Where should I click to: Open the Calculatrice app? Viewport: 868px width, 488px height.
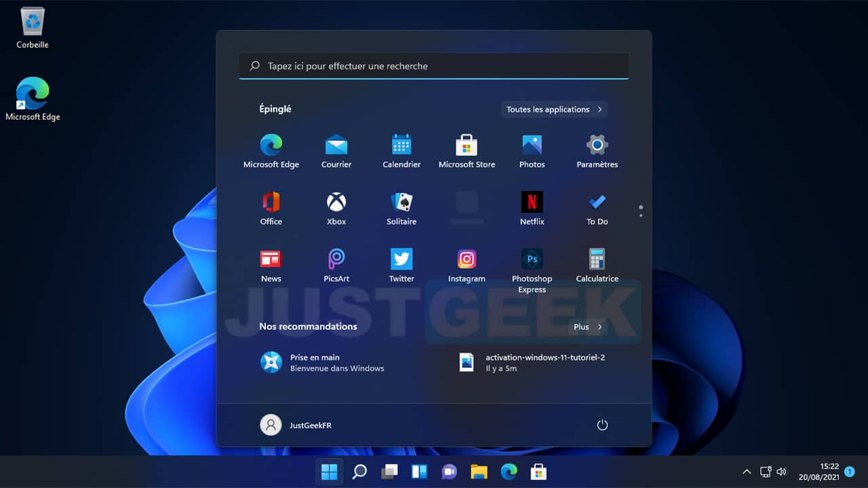pyautogui.click(x=597, y=265)
